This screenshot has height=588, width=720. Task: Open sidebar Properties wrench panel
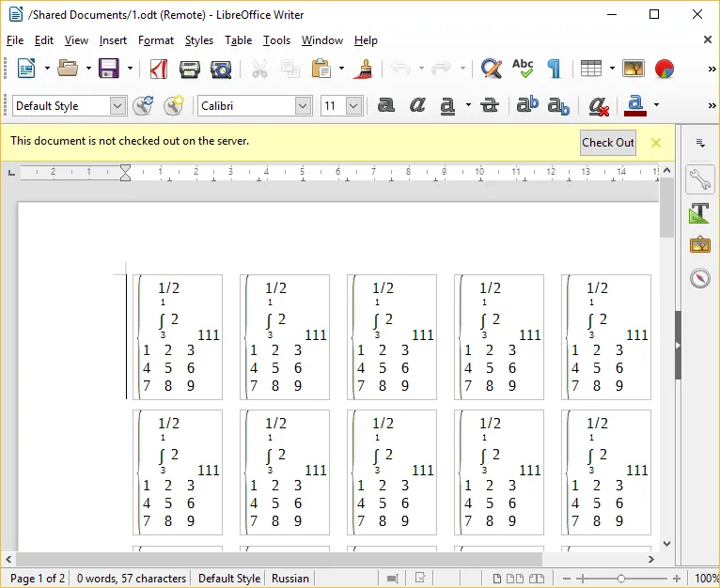[x=700, y=179]
